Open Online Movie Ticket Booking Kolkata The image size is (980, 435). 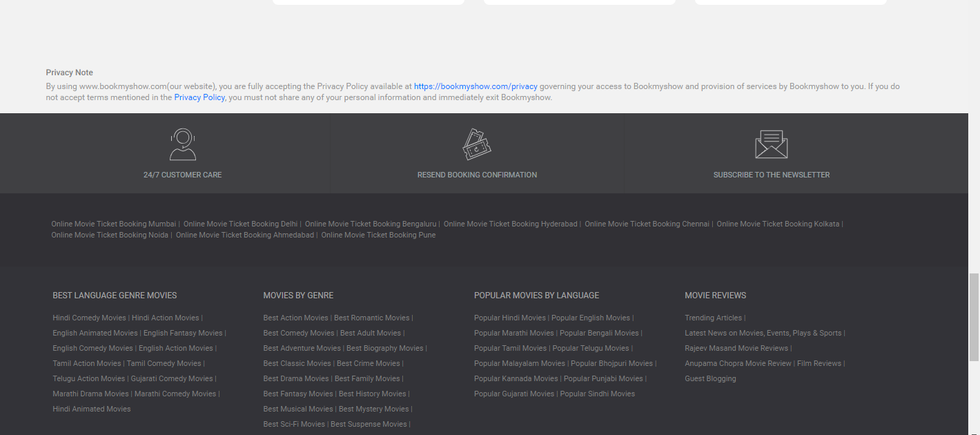[x=778, y=224]
